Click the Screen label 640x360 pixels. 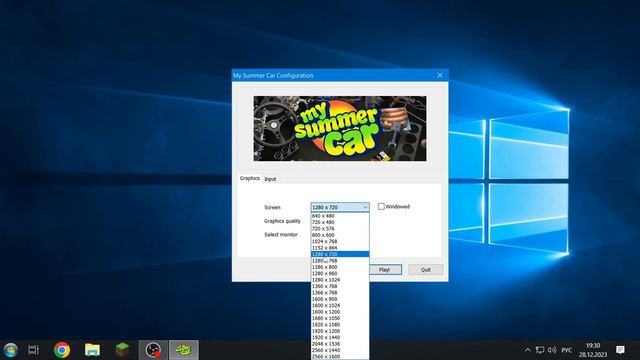pos(272,207)
